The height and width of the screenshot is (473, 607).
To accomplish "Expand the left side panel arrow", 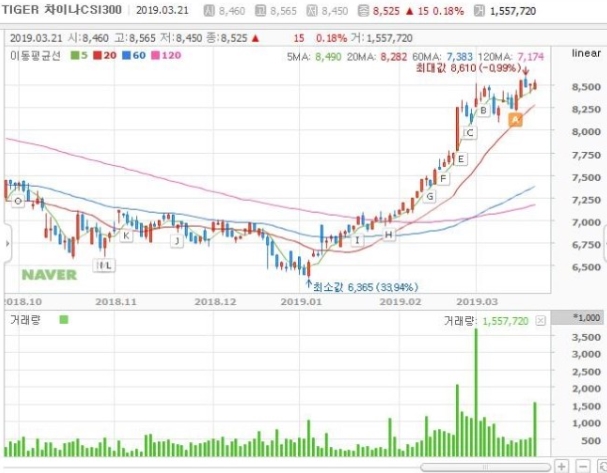I will [x=7, y=243].
